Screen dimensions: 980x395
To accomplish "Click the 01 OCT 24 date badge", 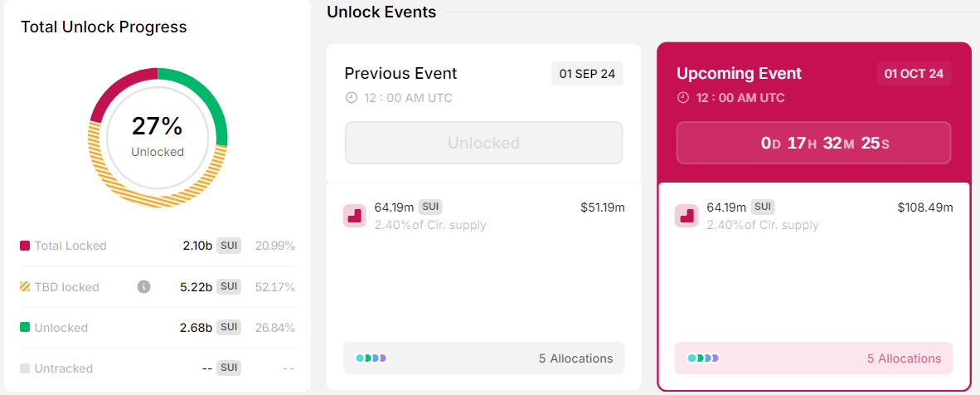I will pyautogui.click(x=914, y=74).
